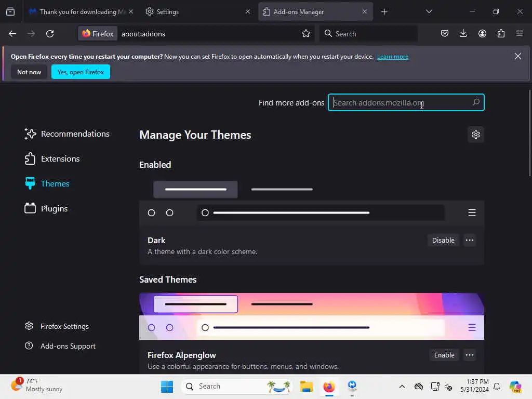Bookmark this page with the star icon

(305, 34)
